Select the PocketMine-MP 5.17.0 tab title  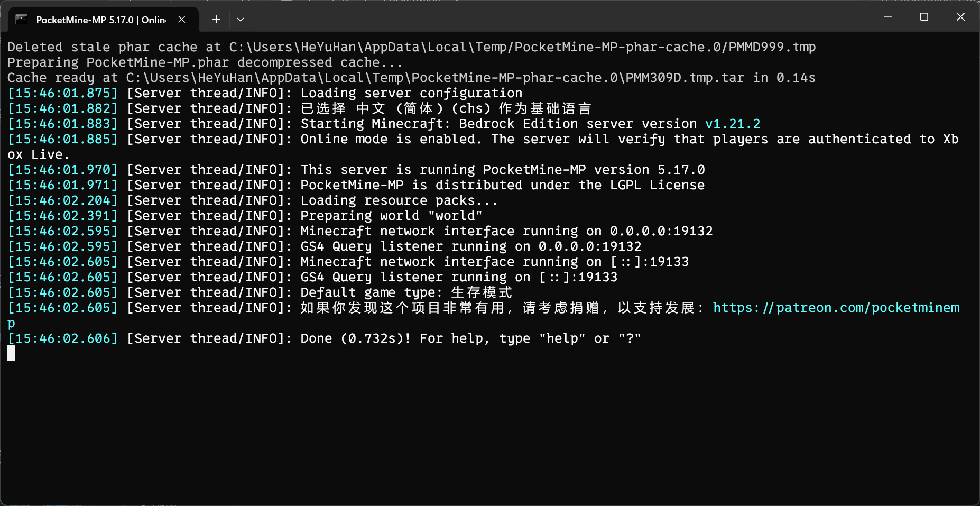pos(100,20)
